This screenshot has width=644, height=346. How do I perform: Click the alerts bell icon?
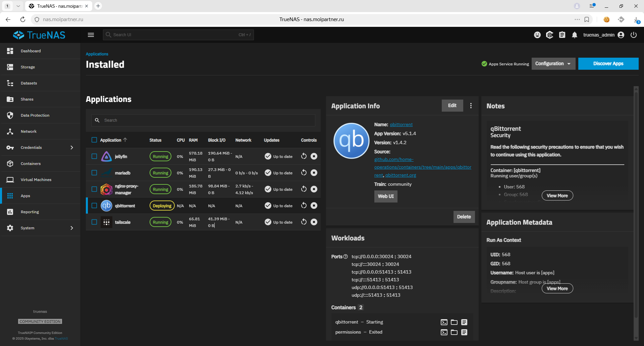tap(575, 35)
